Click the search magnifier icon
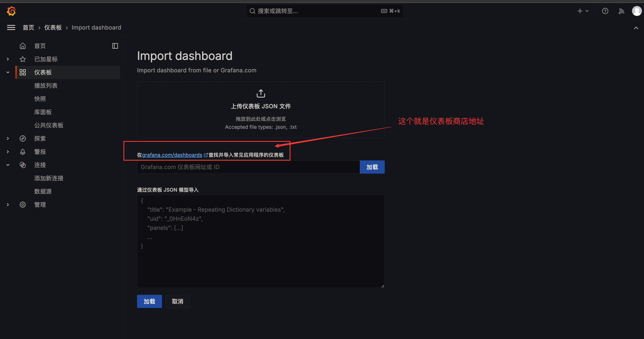This screenshot has width=644, height=339. point(252,11)
